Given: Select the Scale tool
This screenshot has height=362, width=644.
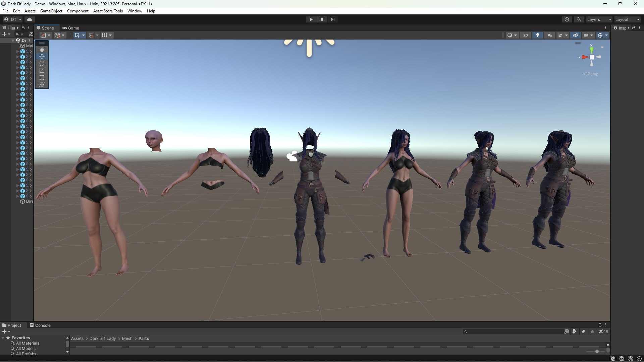Looking at the screenshot, I should pyautogui.click(x=42, y=70).
